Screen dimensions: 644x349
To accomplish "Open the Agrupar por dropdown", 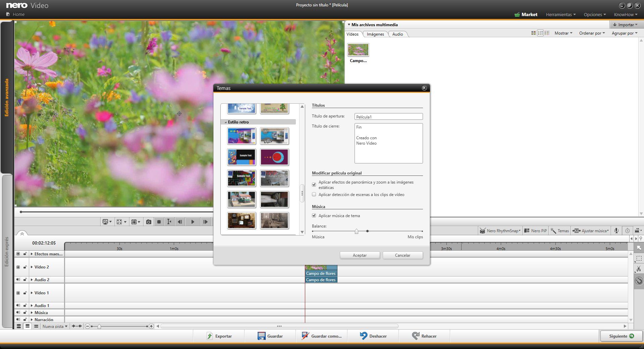I will (625, 33).
